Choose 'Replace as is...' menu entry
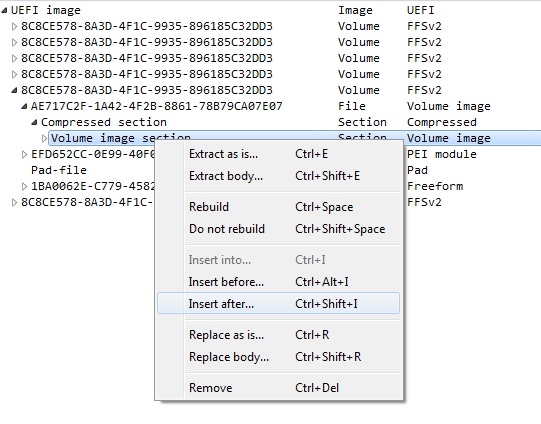 278,335
